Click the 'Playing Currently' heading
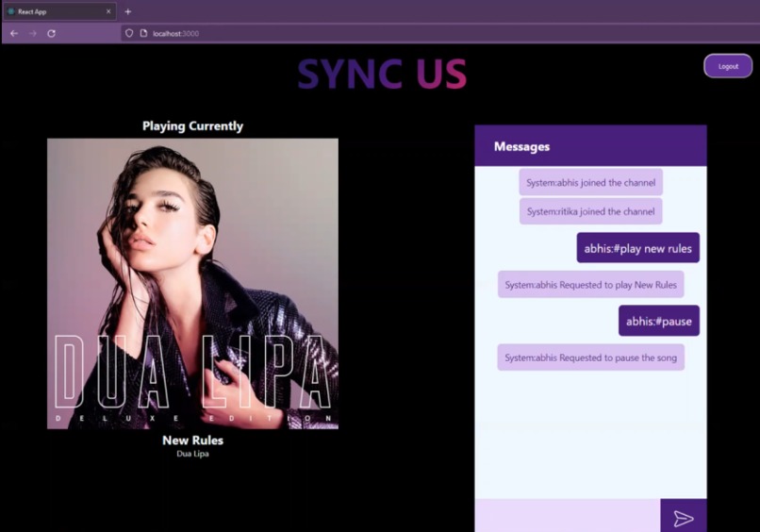Viewport: 760px width, 532px height. click(192, 126)
